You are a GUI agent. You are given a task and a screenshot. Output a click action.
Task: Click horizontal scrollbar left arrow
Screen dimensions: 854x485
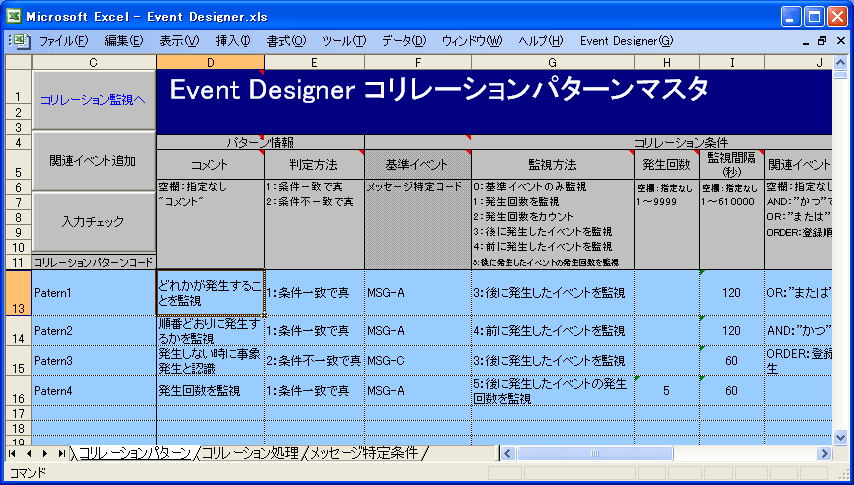[507, 453]
